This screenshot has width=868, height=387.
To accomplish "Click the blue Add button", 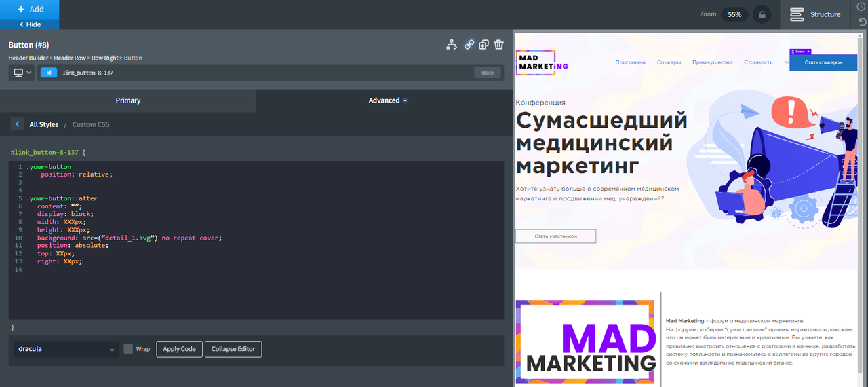I will (x=29, y=9).
